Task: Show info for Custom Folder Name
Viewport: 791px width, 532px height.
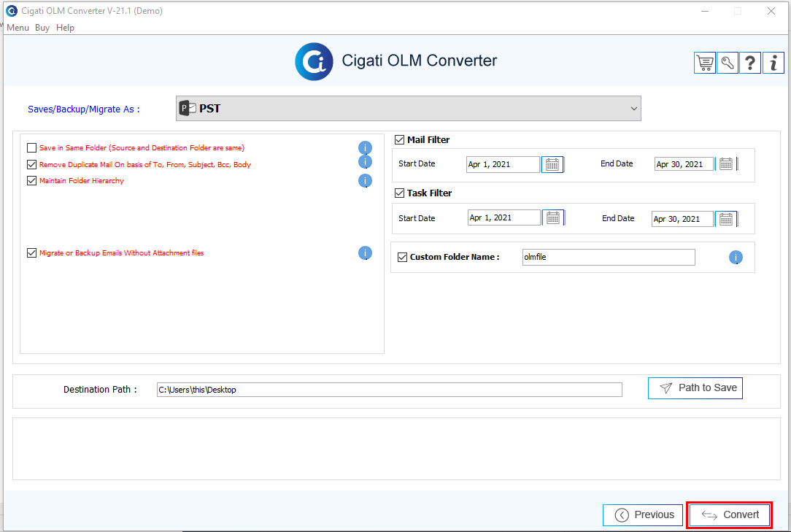Action: point(736,258)
